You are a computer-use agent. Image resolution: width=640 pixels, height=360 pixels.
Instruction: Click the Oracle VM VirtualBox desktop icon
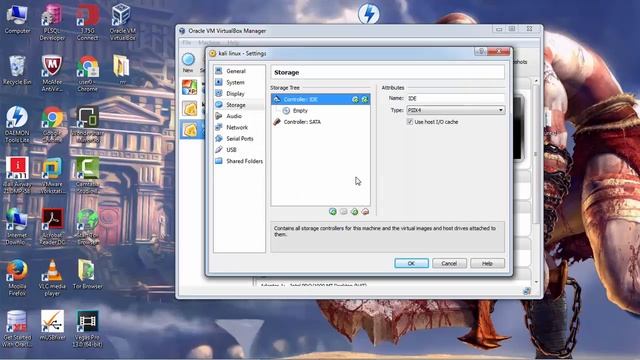(x=122, y=22)
